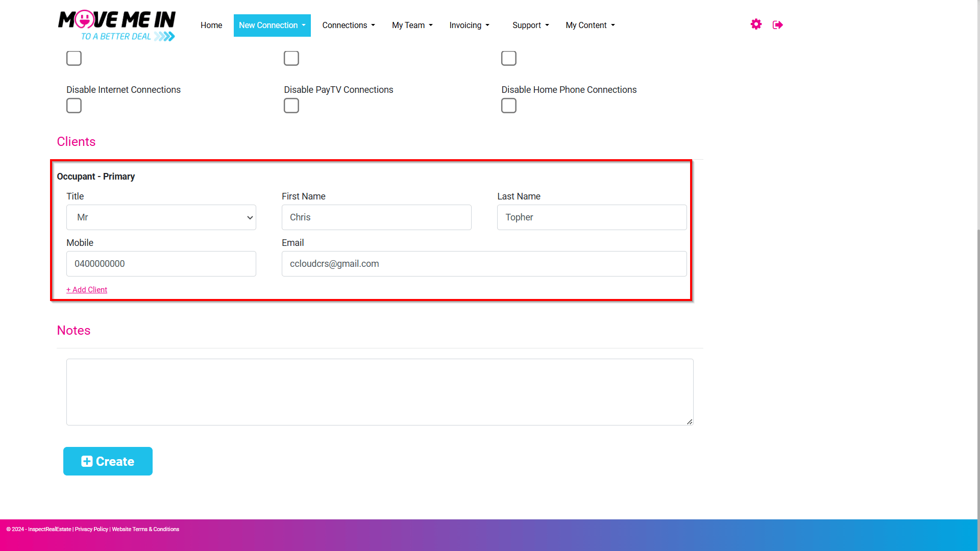The width and height of the screenshot is (980, 551).
Task: Expand the New Connection dropdown menu
Action: click(x=272, y=26)
